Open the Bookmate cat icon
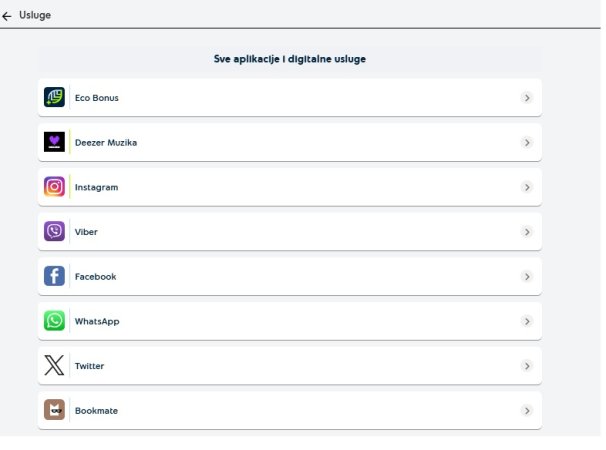This screenshot has width=606, height=450. click(54, 410)
